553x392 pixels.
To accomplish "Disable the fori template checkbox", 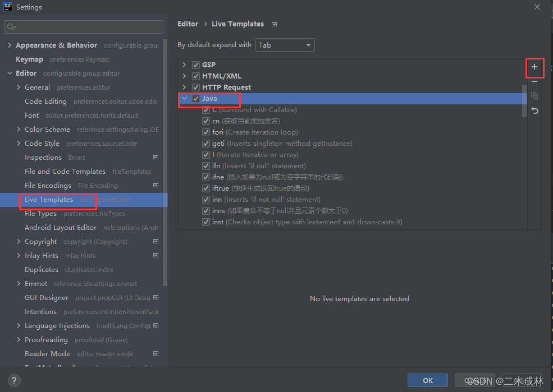I will pyautogui.click(x=206, y=132).
